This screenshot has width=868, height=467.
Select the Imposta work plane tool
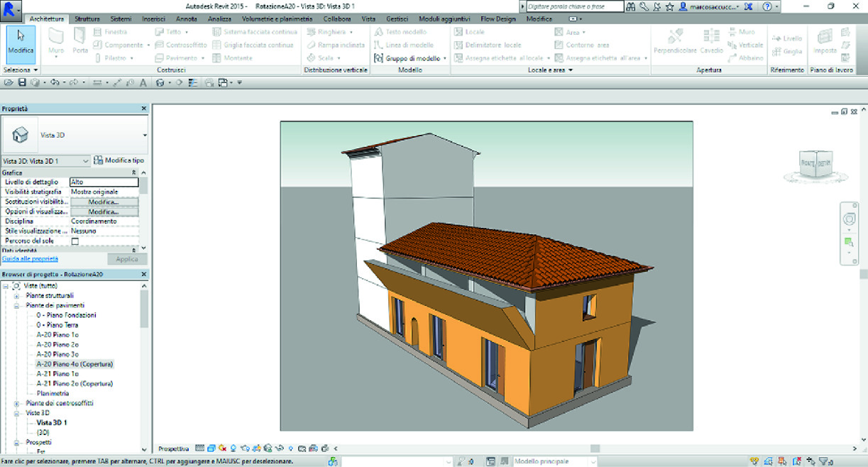(x=825, y=43)
